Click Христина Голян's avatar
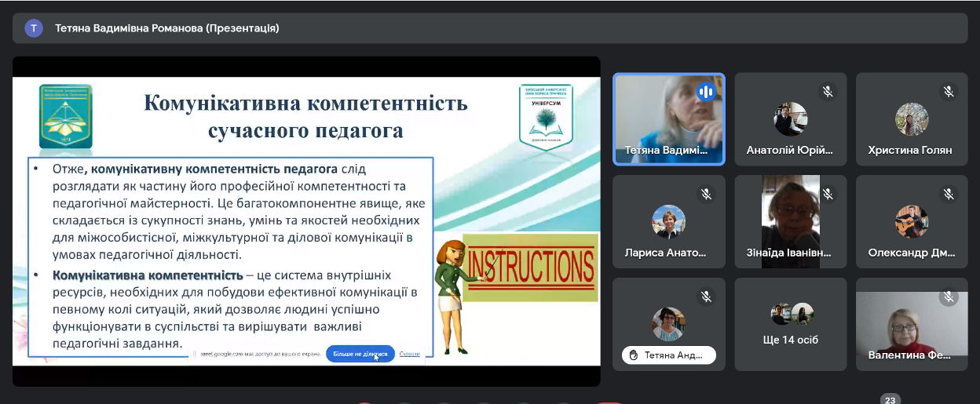 [912, 119]
